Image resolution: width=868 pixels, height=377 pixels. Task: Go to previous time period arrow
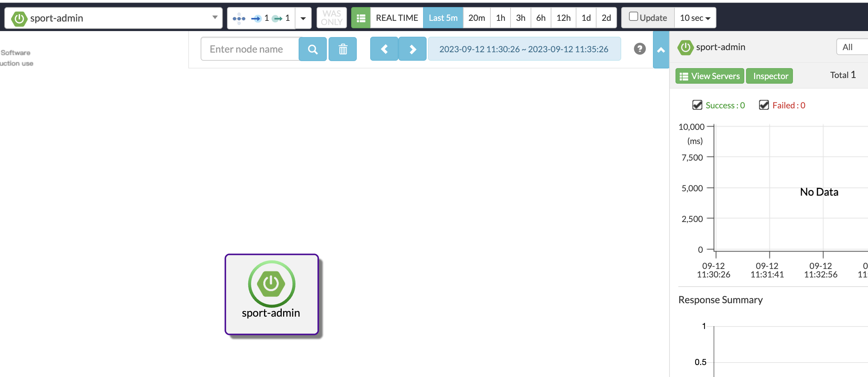[384, 49]
